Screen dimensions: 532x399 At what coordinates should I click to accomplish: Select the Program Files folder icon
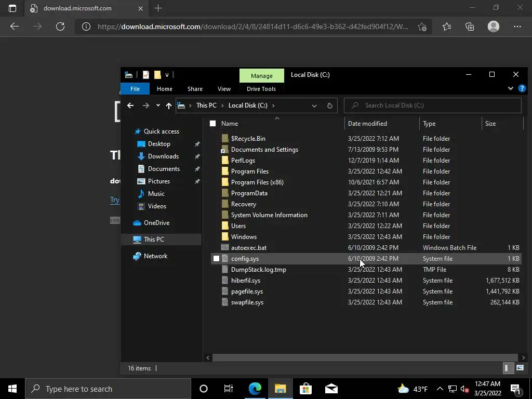click(225, 171)
